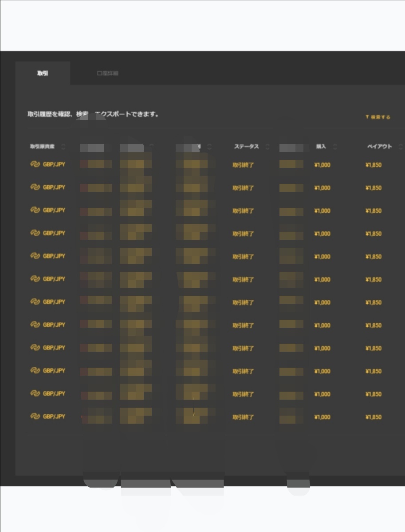
Task: Click the 取引履歴を確認 description text
Action: pos(93,114)
